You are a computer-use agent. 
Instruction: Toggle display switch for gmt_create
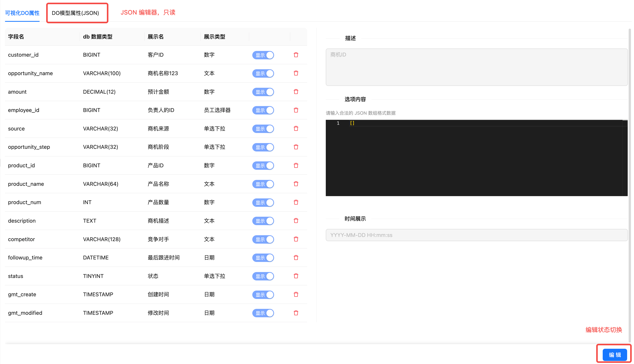pyautogui.click(x=263, y=295)
